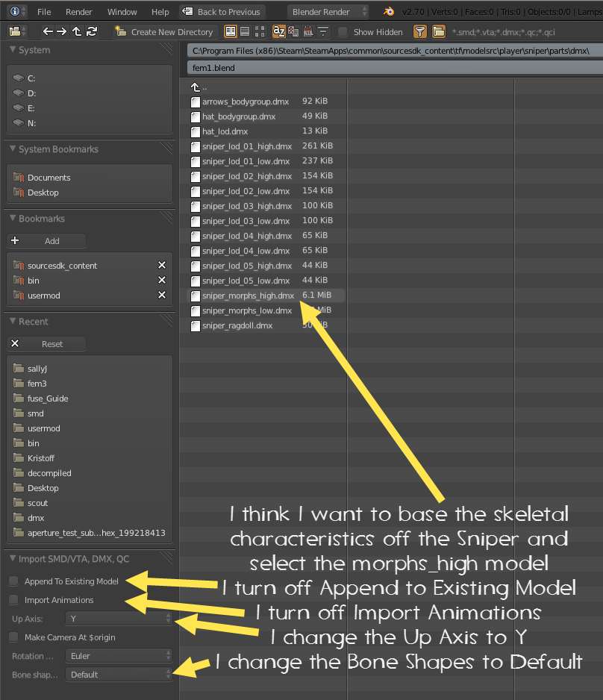Select sniper_morphs_high.dmx file
The width and height of the screenshot is (603, 700).
pyautogui.click(x=266, y=295)
